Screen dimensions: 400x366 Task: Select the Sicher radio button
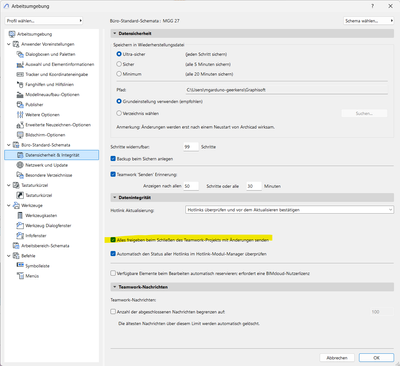tap(119, 64)
